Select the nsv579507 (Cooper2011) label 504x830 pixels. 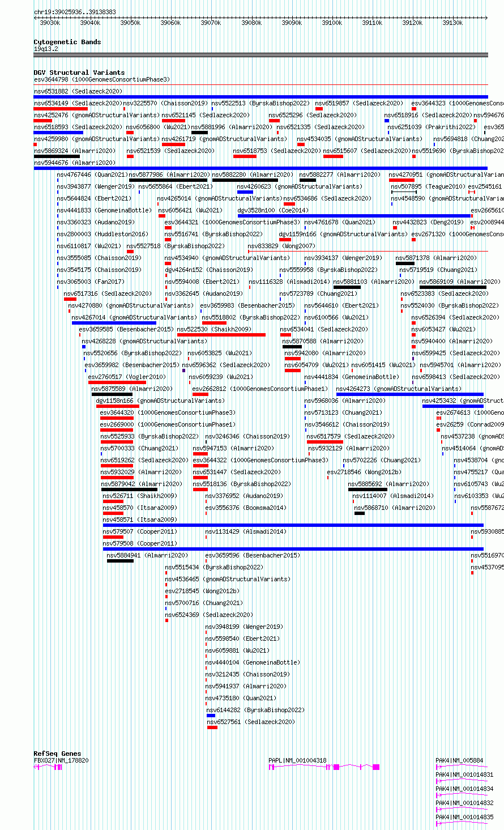pyautogui.click(x=139, y=531)
